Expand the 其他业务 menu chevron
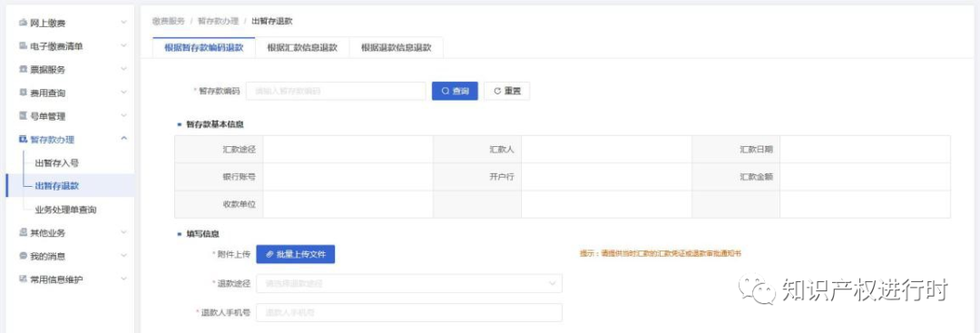The image size is (980, 333). pos(123,232)
